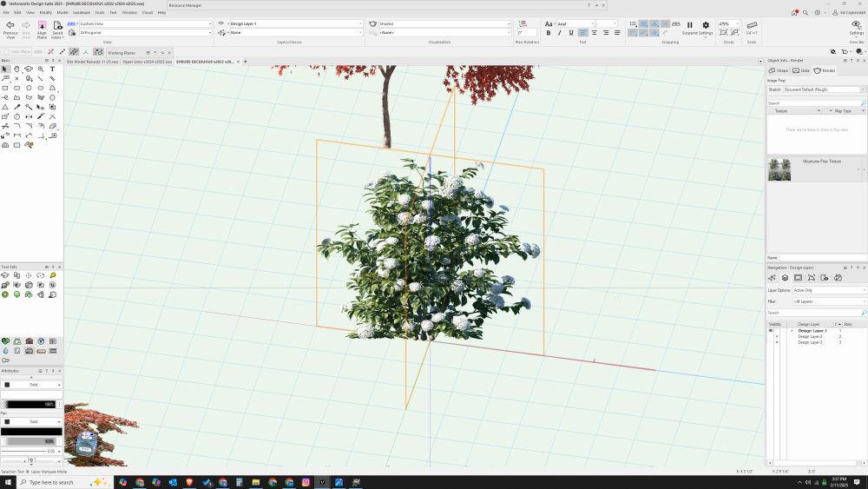
Task: Click the Suspend snapping pause icon
Action: tap(690, 25)
